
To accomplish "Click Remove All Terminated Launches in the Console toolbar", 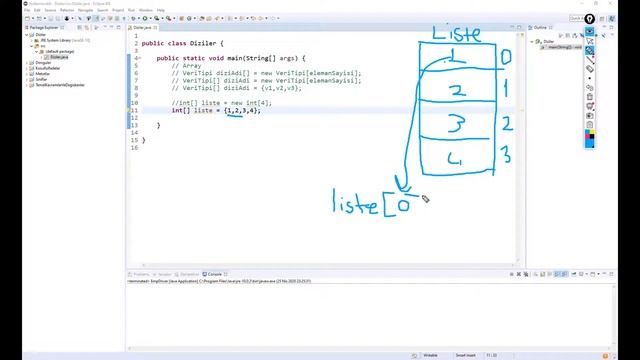I will pyautogui.click(x=526, y=274).
